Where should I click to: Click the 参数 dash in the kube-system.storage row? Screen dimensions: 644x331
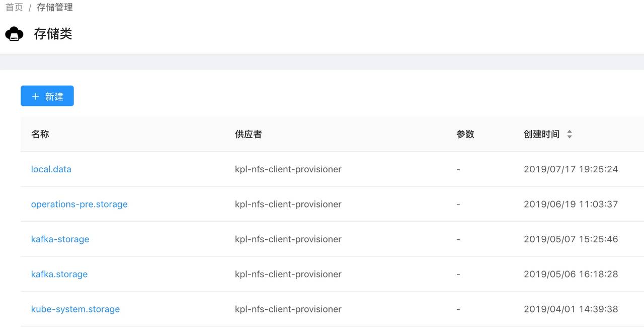pyautogui.click(x=458, y=309)
